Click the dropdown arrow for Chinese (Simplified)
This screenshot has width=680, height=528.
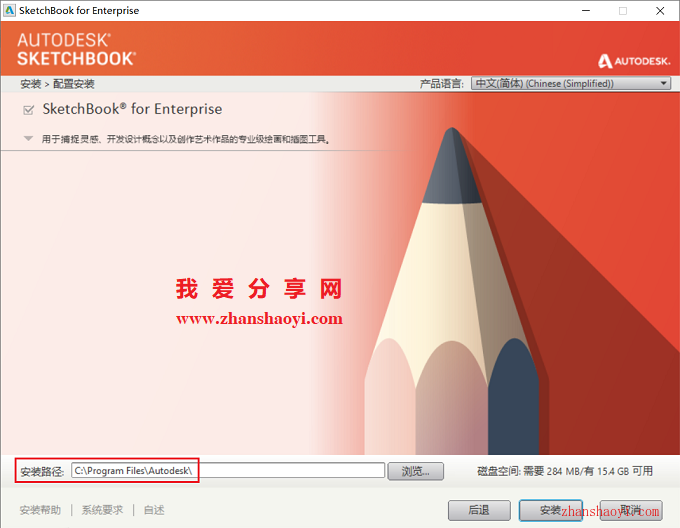coord(663,83)
